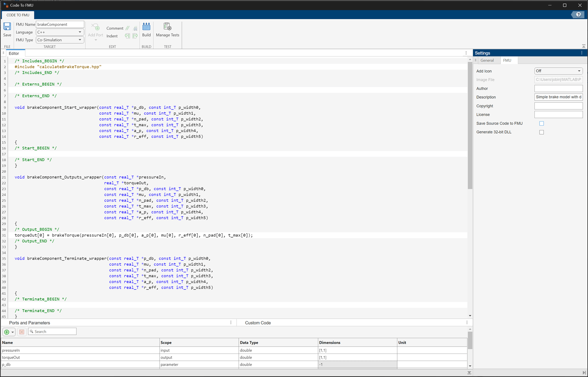Viewport: 588px width, 377px height.
Task: Open the Language dropdown
Action: pyautogui.click(x=60, y=32)
